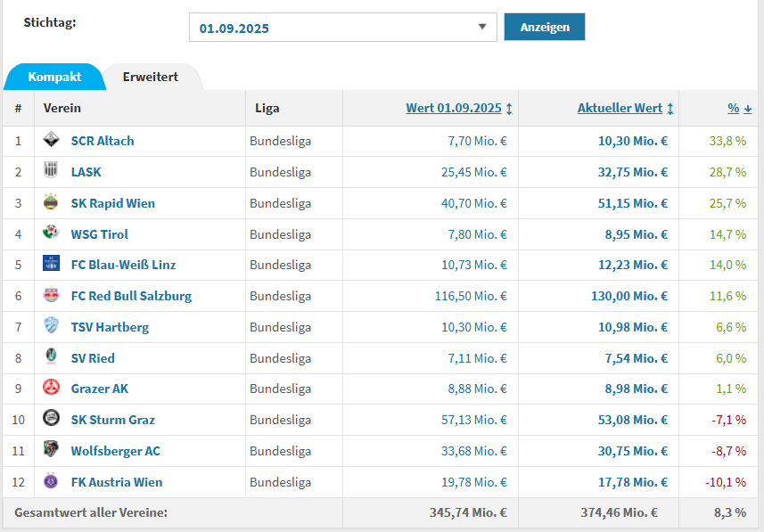The image size is (764, 532).
Task: Click the SCR Altach club crest icon
Action: click(51, 141)
